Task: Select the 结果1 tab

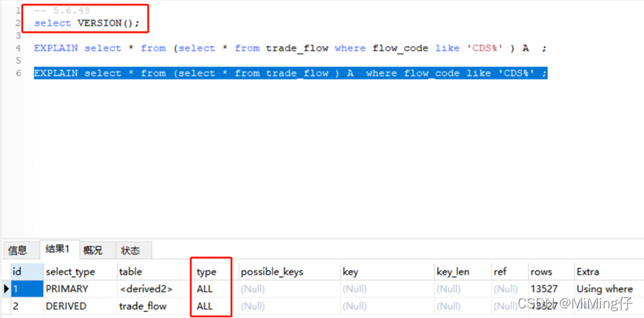Action: click(x=58, y=249)
